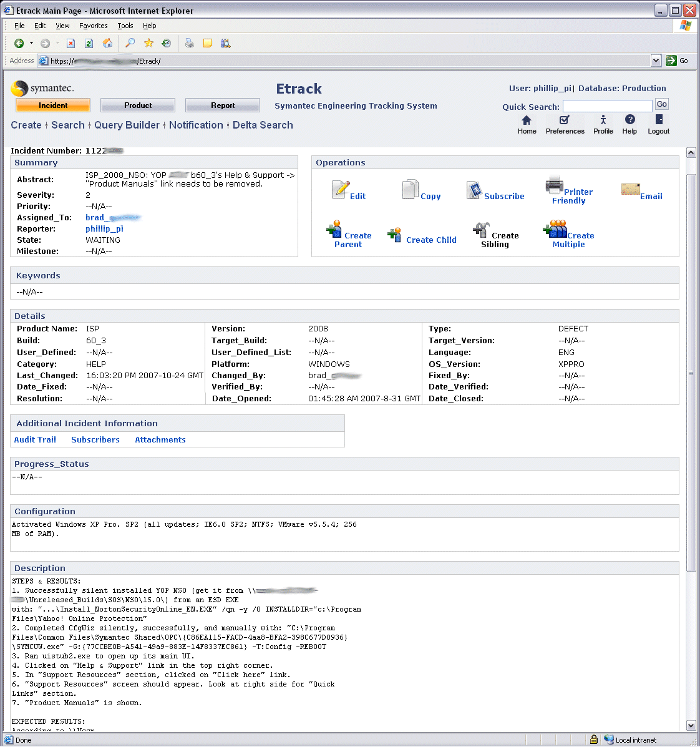The height and width of the screenshot is (747, 700).
Task: Click the Edit incident pencil icon
Action: tap(340, 190)
